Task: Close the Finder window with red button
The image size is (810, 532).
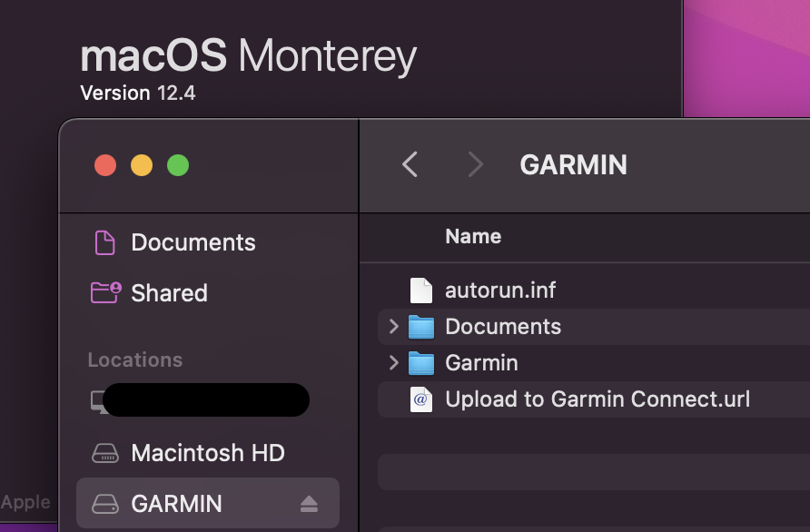Action: point(105,165)
